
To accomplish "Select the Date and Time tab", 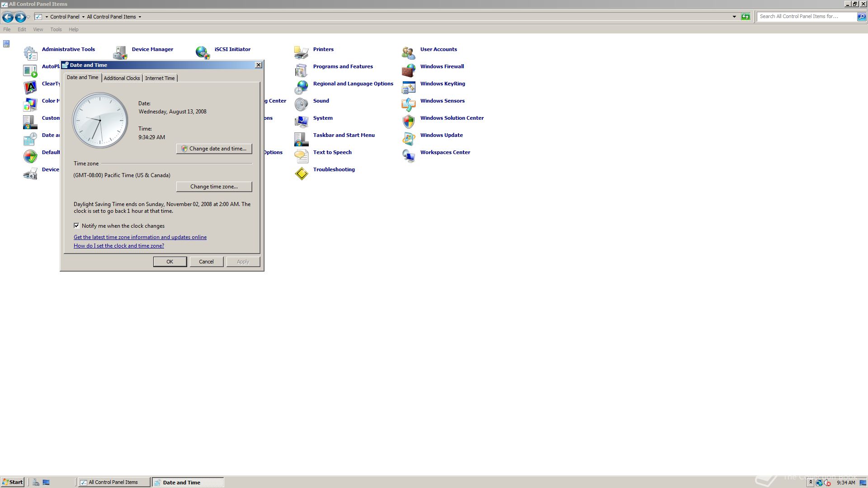I will coord(83,77).
